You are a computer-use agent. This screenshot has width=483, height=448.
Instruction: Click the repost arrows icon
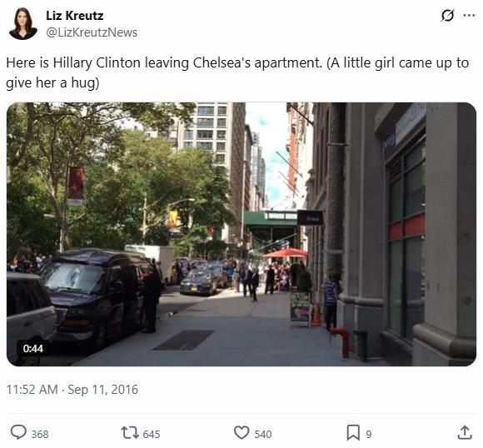pyautogui.click(x=130, y=432)
